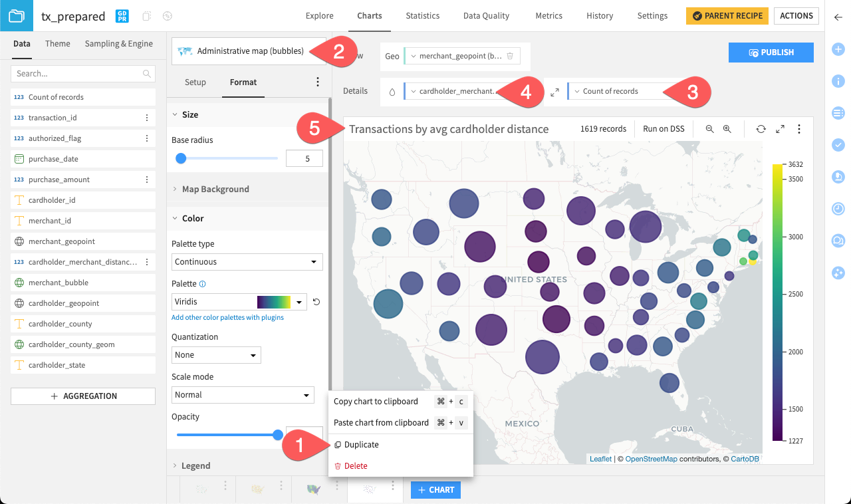Click the PUBLISH button

[771, 52]
